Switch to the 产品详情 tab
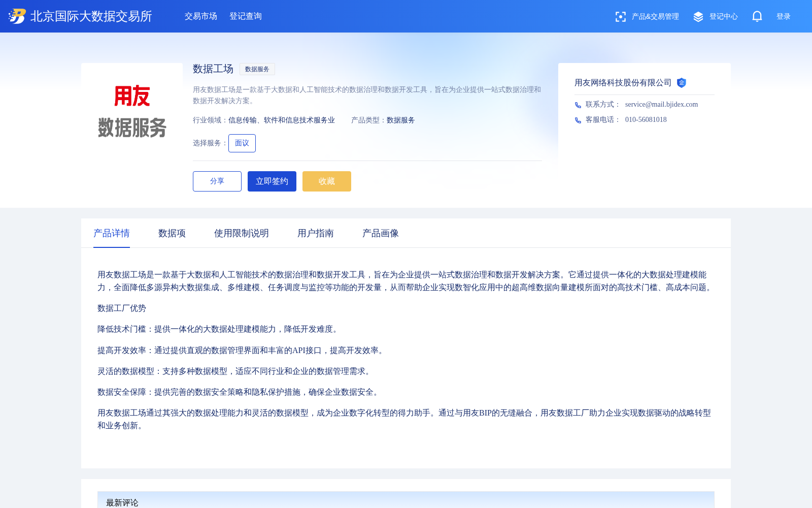812x508 pixels. click(112, 233)
